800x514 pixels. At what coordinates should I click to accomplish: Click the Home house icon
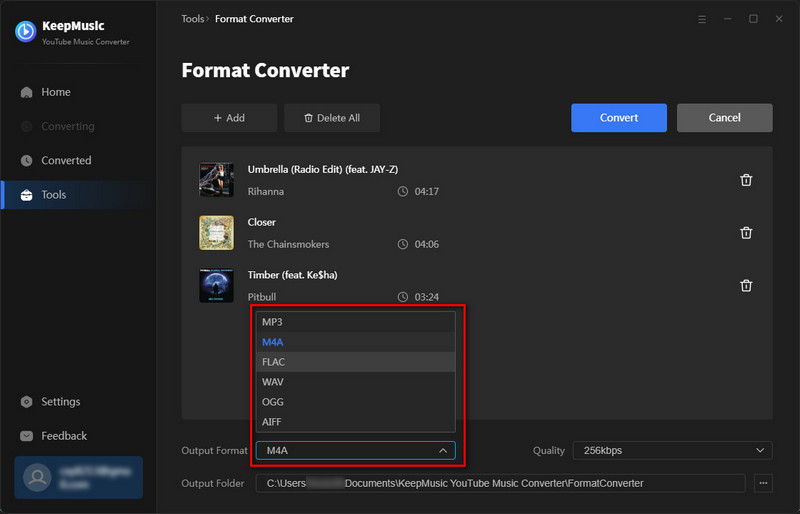coord(27,92)
